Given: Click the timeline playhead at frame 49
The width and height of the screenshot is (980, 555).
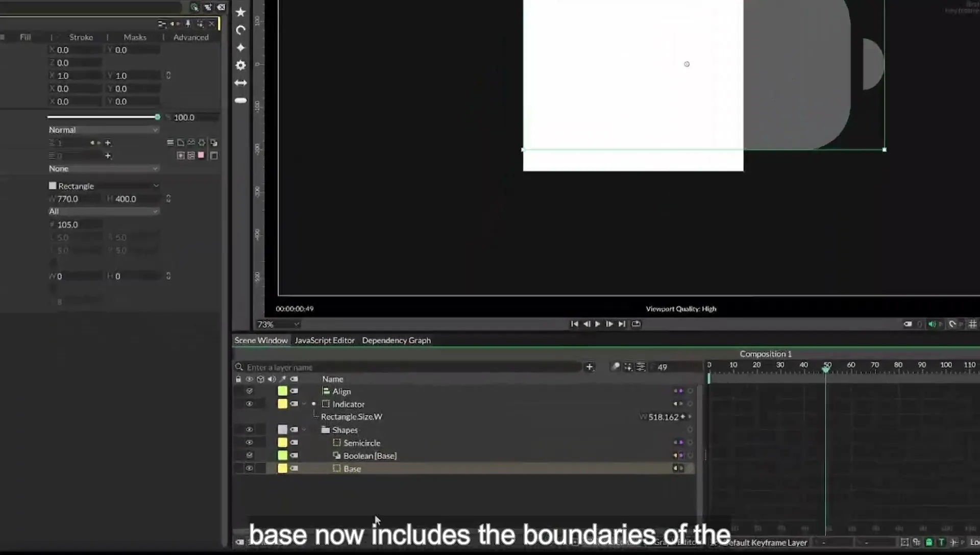Looking at the screenshot, I should click(x=826, y=369).
